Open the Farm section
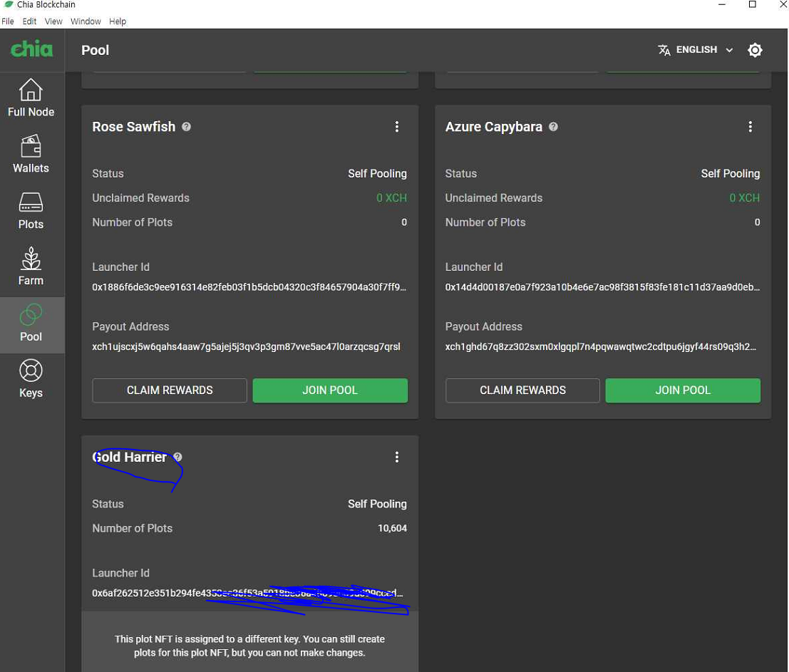789x672 pixels. (x=31, y=267)
